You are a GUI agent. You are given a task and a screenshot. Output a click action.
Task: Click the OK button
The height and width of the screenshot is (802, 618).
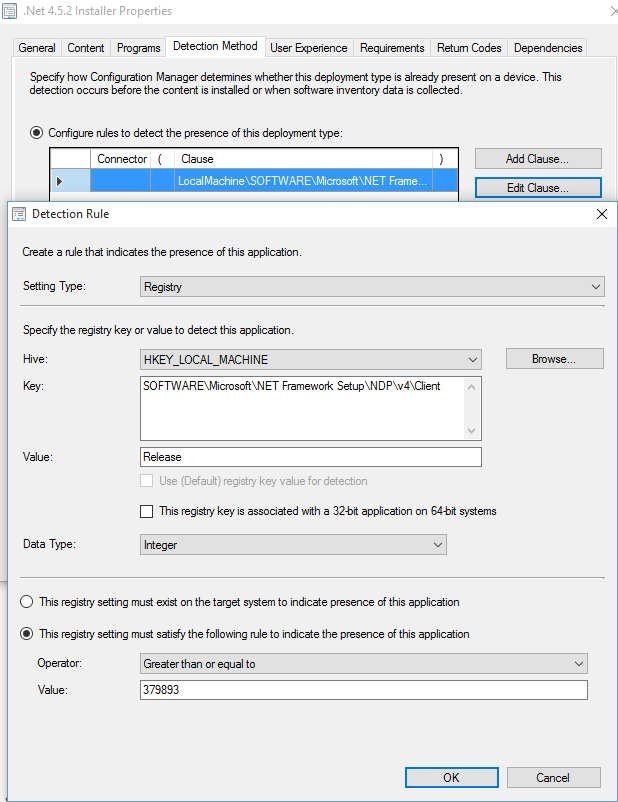click(x=452, y=777)
